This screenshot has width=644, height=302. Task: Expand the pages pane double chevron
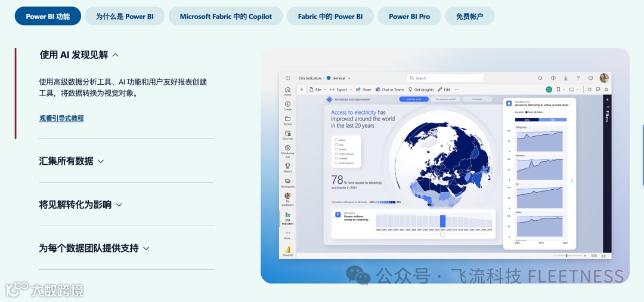[302, 90]
